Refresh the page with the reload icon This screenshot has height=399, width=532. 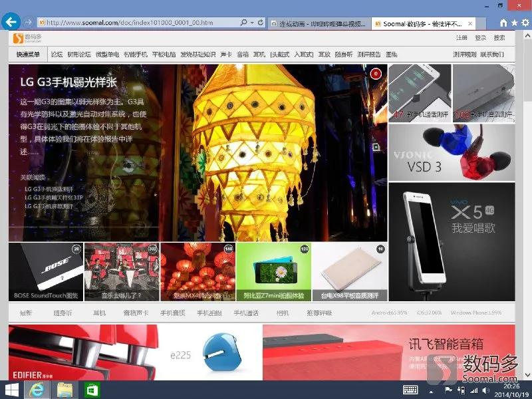261,23
